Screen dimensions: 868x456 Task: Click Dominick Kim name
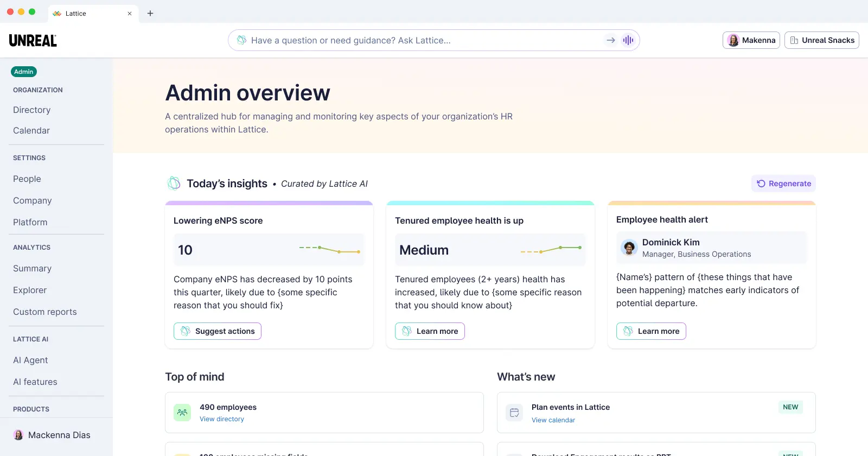click(x=671, y=242)
